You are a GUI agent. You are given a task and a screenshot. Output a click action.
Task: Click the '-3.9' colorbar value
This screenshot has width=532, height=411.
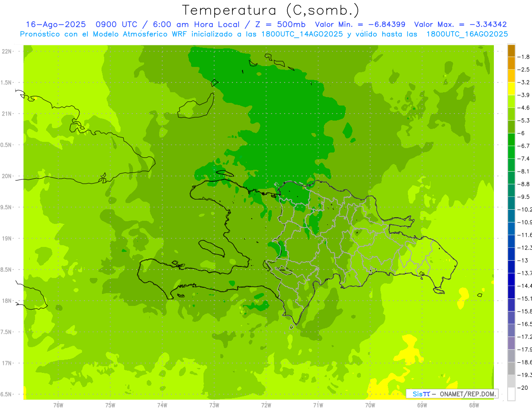point(524,95)
